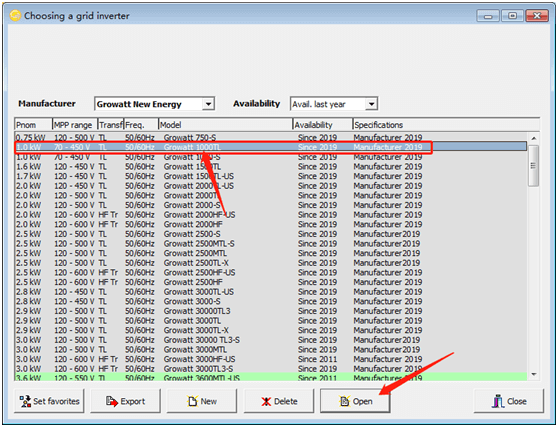
Task: Select the Growatt 3000TL-X row
Action: click(270, 330)
